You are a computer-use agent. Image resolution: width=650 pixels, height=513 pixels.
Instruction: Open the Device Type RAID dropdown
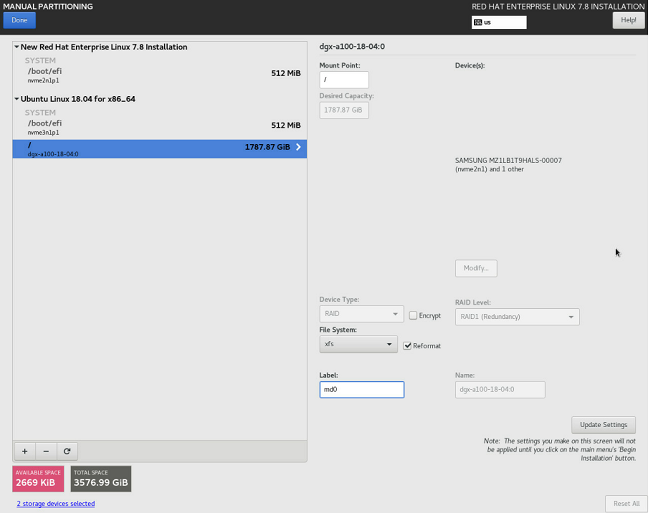361,315
